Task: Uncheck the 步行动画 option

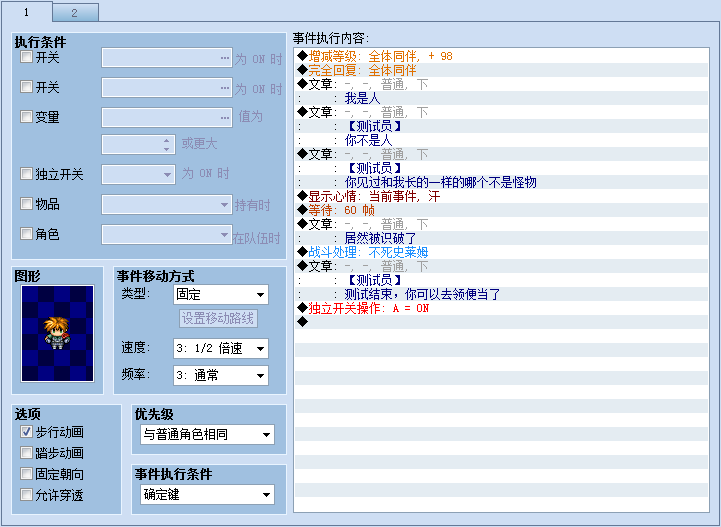Action: pos(27,431)
